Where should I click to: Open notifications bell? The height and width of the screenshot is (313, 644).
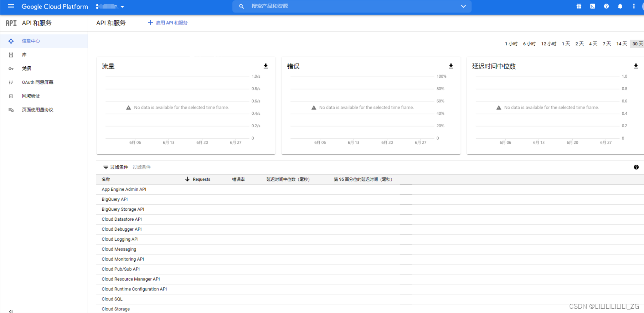pyautogui.click(x=620, y=6)
